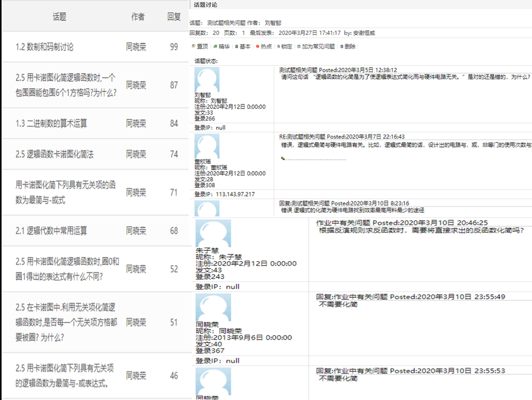Click the 作者 column header
The image size is (532, 400).
tap(138, 17)
